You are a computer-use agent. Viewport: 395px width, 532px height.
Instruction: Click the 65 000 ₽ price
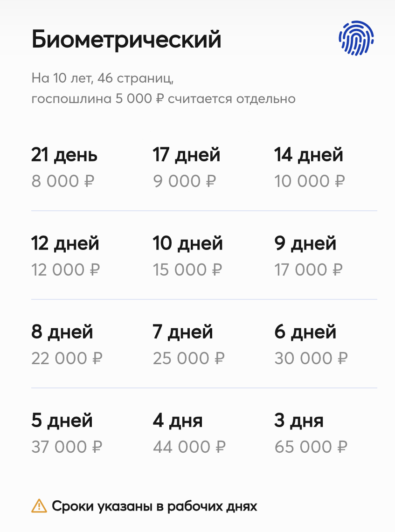point(311,447)
